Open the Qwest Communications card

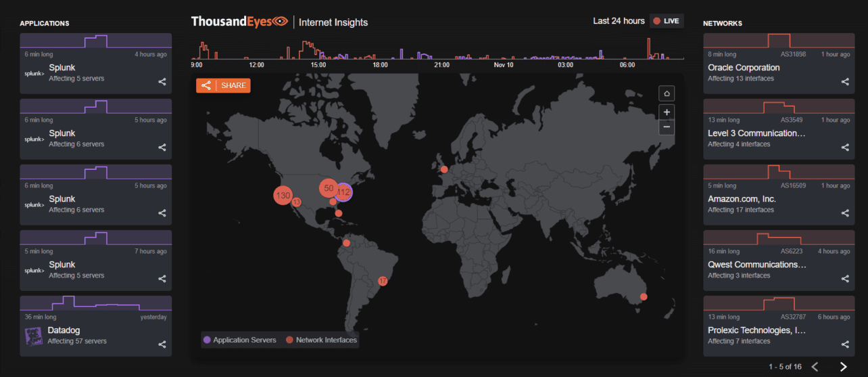(779, 260)
